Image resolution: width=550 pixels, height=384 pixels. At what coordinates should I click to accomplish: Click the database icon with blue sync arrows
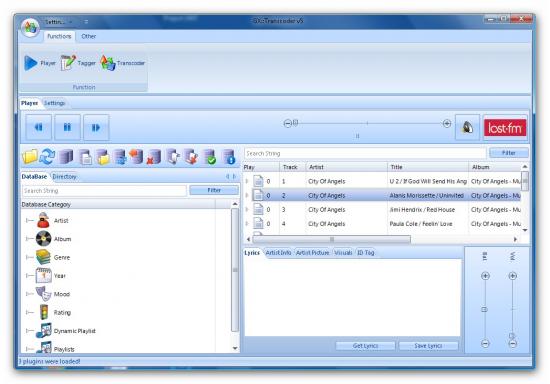(120, 157)
